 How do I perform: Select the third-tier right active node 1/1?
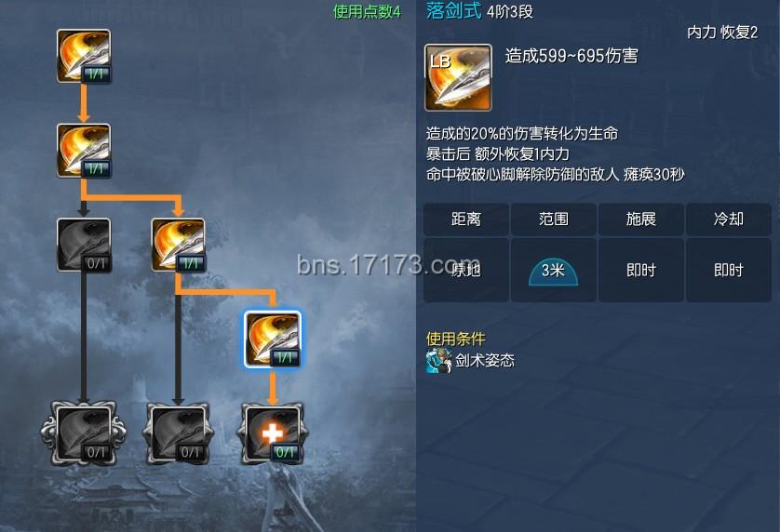[x=178, y=246]
